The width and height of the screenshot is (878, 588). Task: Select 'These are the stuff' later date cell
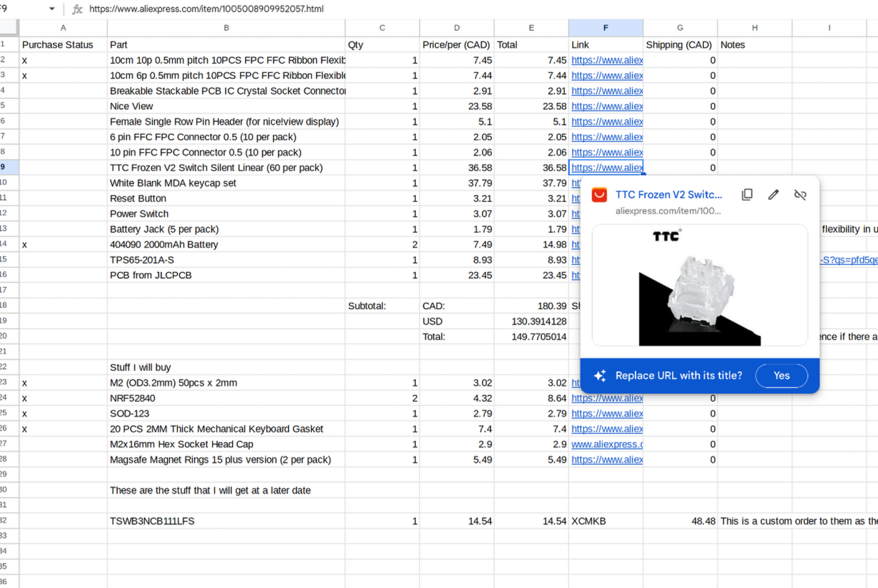[x=226, y=490]
